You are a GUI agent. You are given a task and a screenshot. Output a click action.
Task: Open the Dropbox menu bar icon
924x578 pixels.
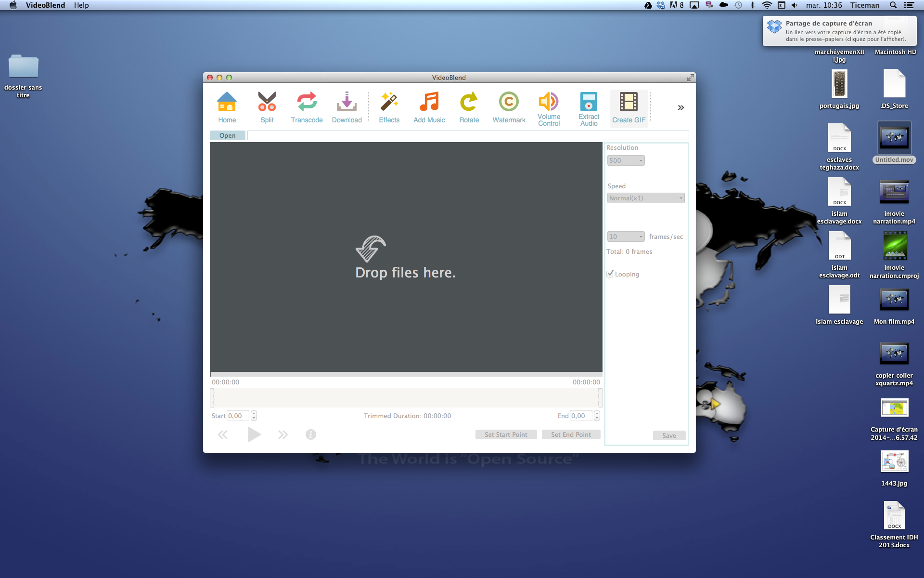click(661, 5)
